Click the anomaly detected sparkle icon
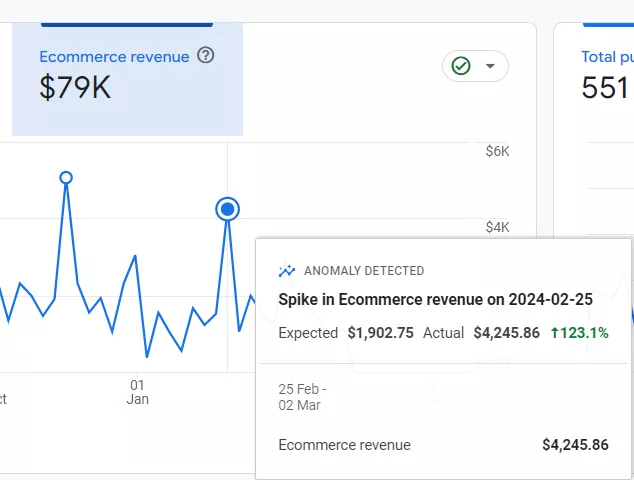Viewport: 634px width, 480px height. click(287, 271)
